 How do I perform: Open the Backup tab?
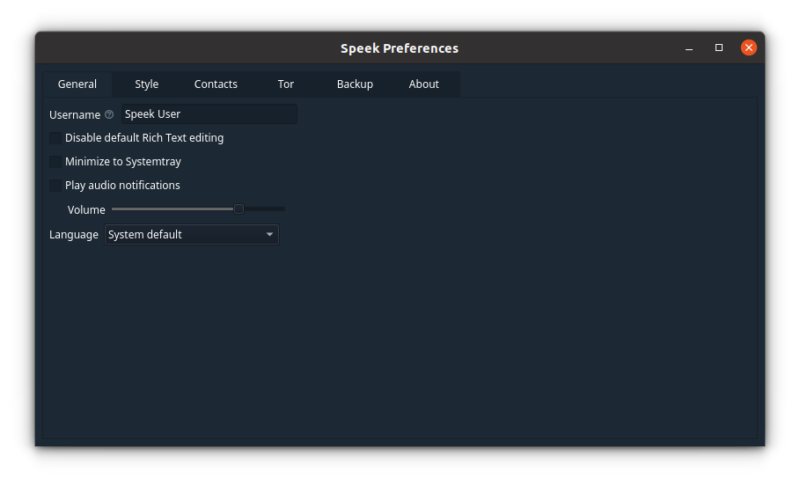[354, 84]
